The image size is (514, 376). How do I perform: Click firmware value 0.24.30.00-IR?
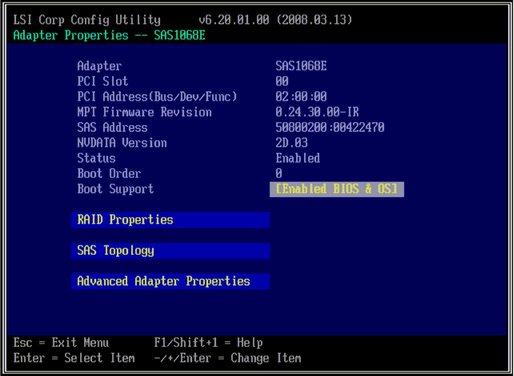point(317,112)
